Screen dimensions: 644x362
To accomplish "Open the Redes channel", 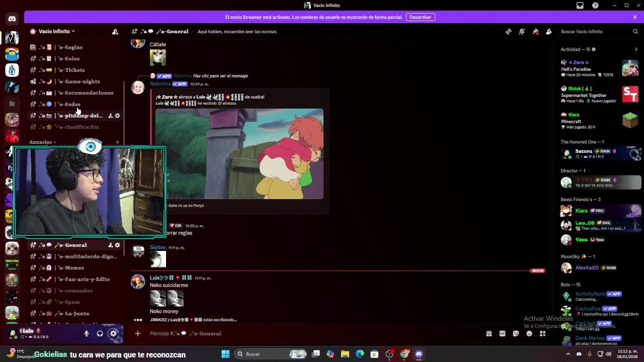I will tap(74, 105).
